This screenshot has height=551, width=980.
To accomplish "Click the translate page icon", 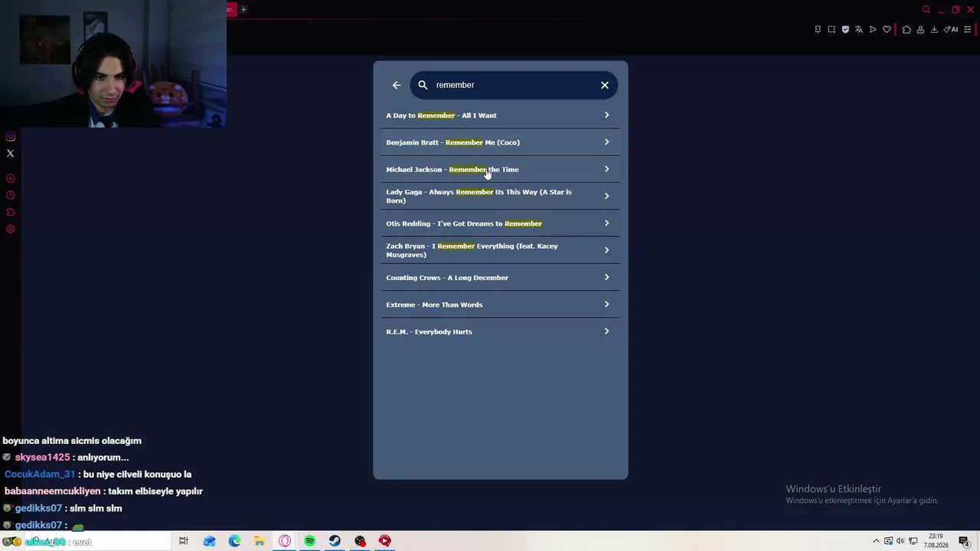I will tap(859, 30).
